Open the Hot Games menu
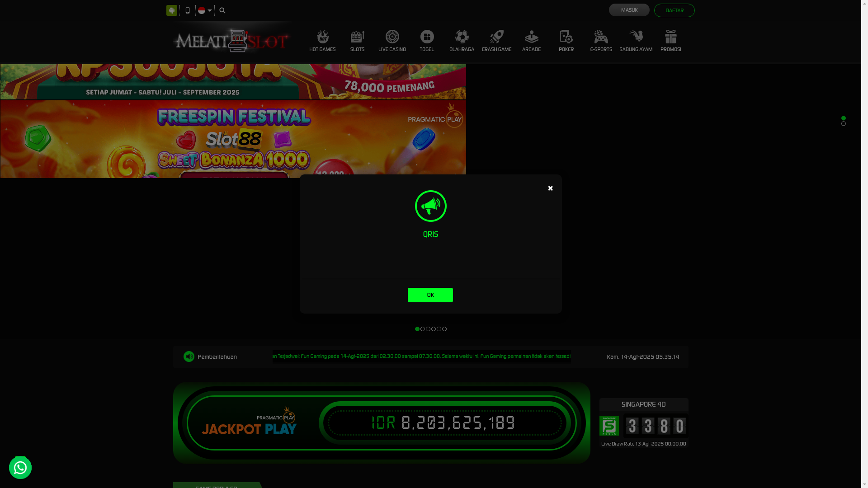 [x=322, y=41]
